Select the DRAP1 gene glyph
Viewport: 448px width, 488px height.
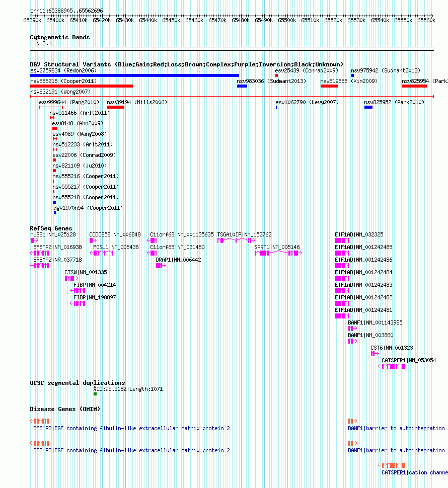[161, 266]
